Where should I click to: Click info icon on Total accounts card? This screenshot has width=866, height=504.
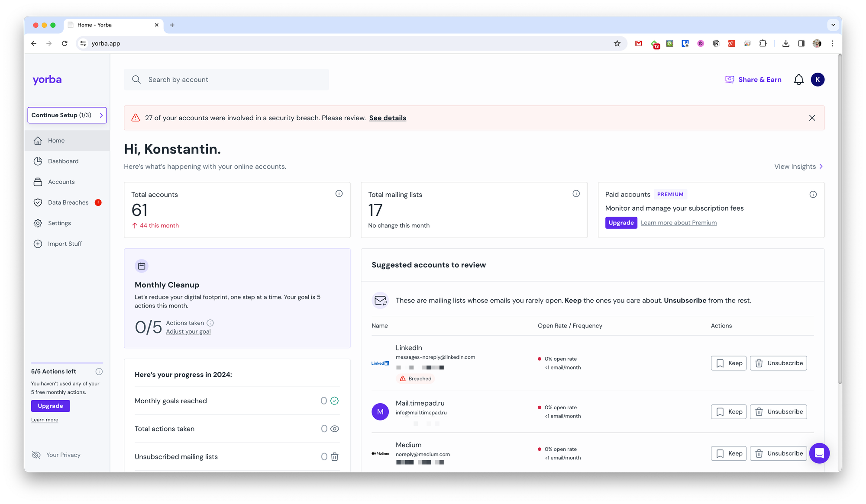339,194
